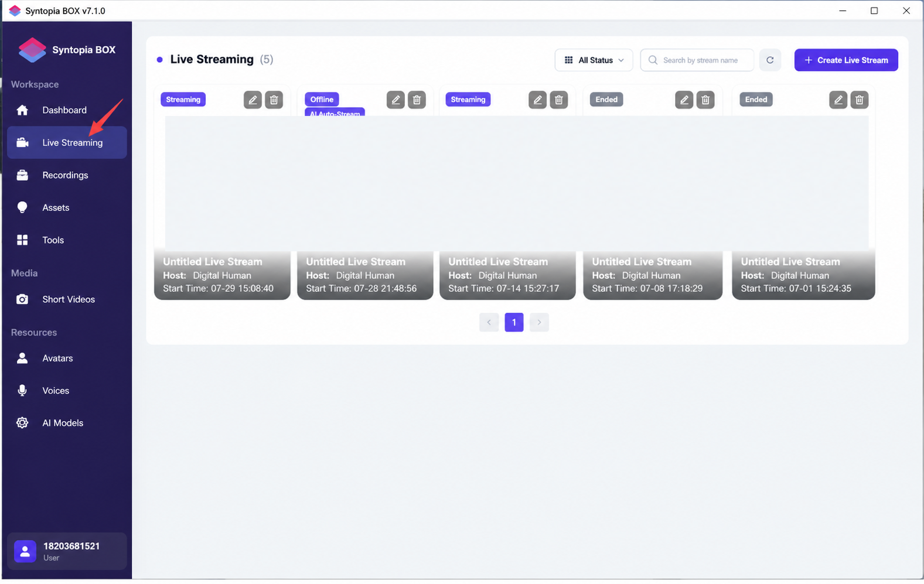This screenshot has width=924, height=584.
Task: Go to the next page arrow
Action: pos(539,322)
